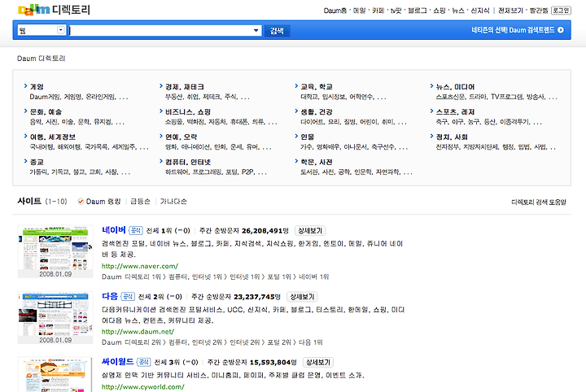Click the arrow icon beside Daum 검색트렌드
Image resolution: width=586 pixels, height=392 pixels.
point(561,30)
